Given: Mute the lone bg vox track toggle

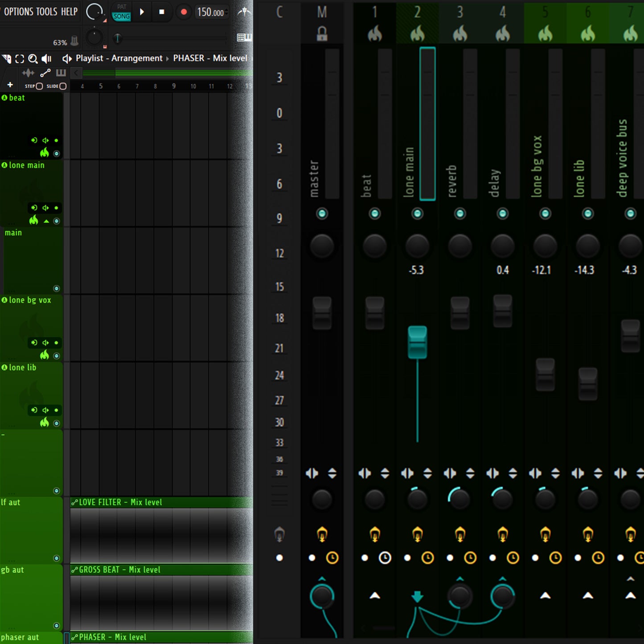Looking at the screenshot, I should pyautogui.click(x=57, y=356).
